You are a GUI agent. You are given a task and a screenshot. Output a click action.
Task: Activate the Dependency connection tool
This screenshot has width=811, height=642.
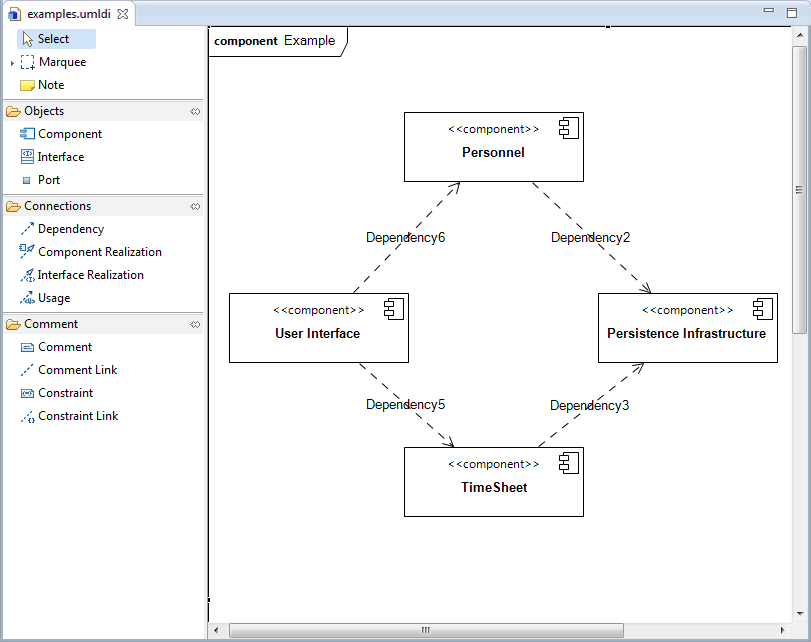pos(70,229)
